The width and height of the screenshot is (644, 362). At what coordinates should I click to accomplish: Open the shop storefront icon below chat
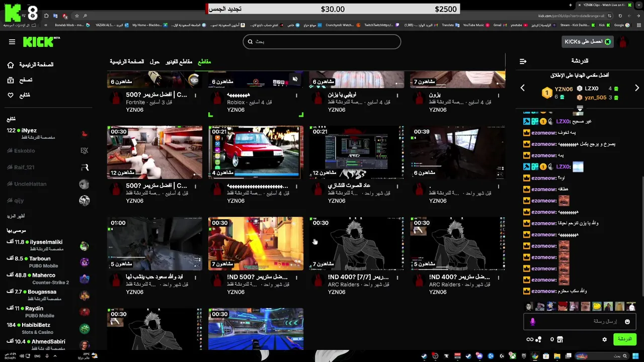(560, 339)
